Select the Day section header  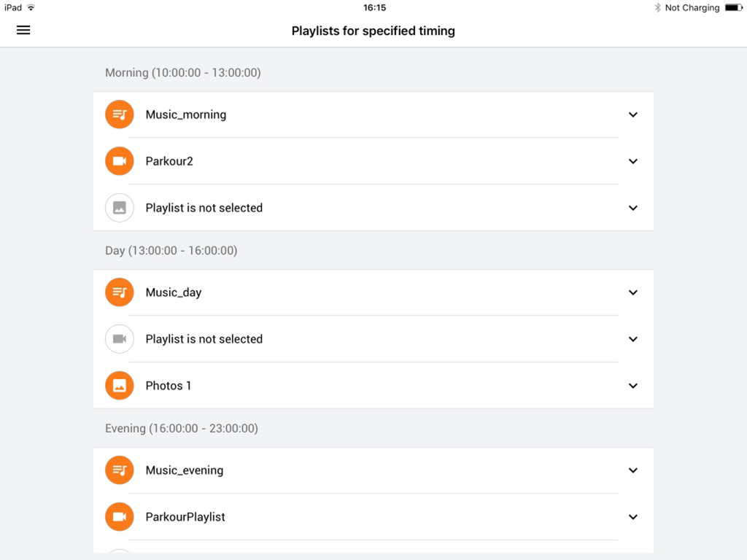[x=171, y=250]
